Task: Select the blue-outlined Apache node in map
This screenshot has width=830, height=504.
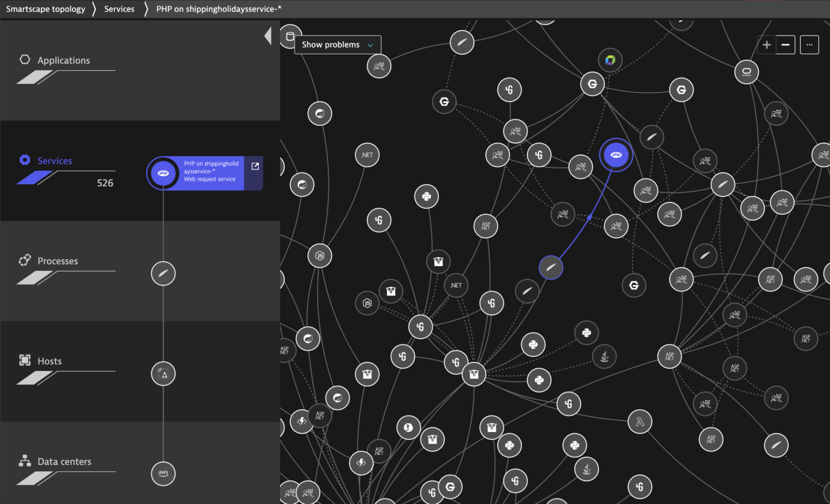Action: (551, 268)
